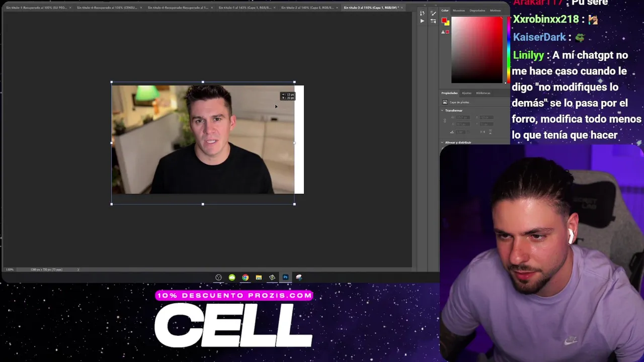Viewport: 644px width, 362px height.
Task: Open the Sin título-1-Recuperado al 100% document tab
Action: pyautogui.click(x=36, y=8)
